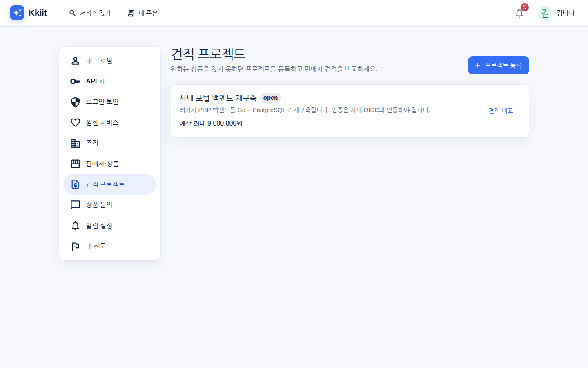
Task: Click the storefront icon for 판매자·상품
Action: click(x=76, y=164)
